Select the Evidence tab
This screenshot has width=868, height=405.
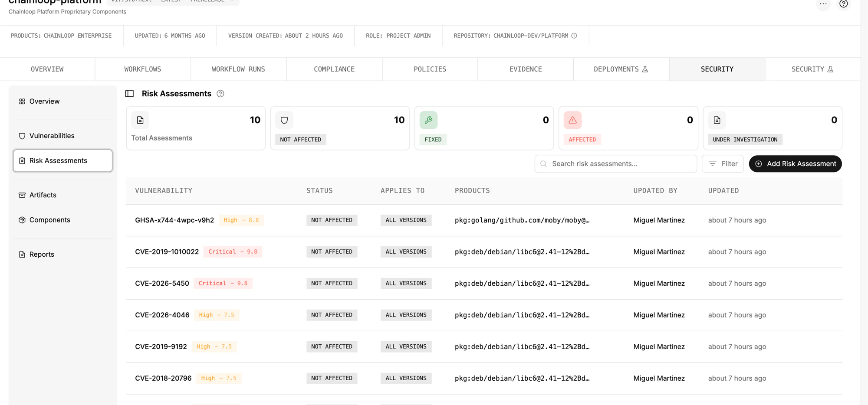coord(526,69)
